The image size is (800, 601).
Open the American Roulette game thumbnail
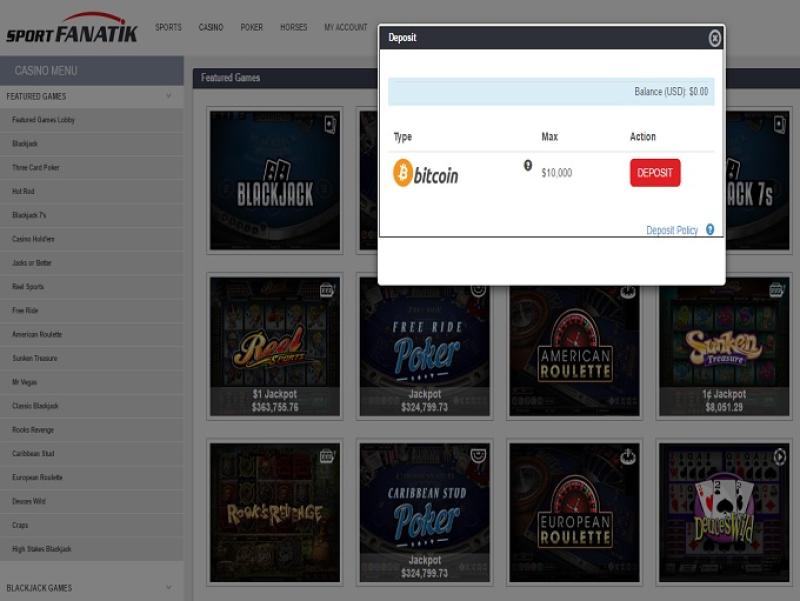(574, 345)
